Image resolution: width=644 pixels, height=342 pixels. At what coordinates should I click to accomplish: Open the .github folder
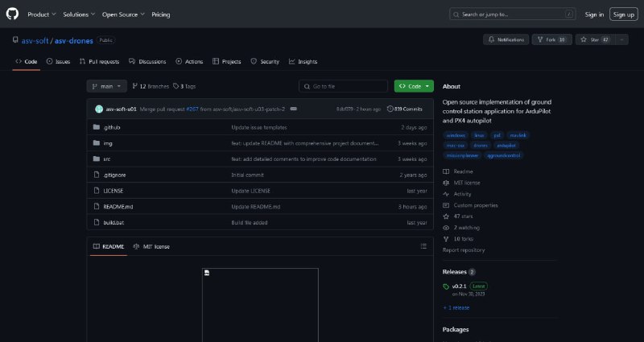tap(112, 128)
